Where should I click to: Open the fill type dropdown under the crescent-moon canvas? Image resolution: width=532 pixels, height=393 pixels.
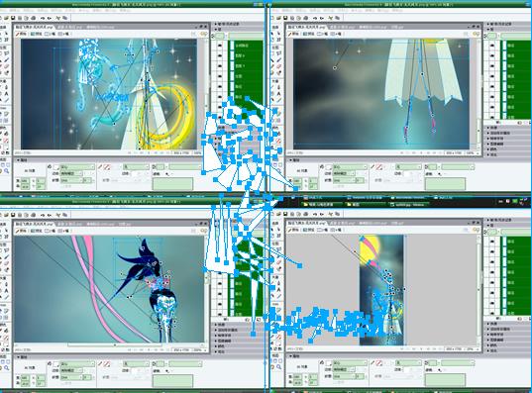77,167
